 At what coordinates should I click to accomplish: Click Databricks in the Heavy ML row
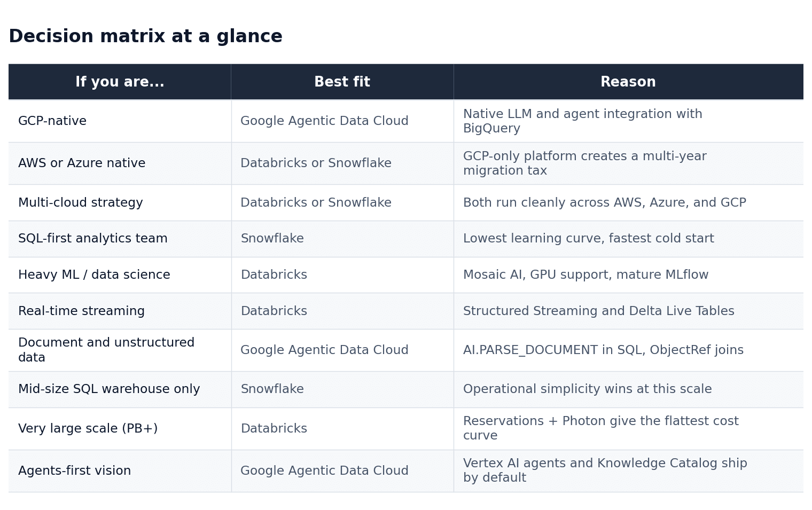tap(274, 275)
